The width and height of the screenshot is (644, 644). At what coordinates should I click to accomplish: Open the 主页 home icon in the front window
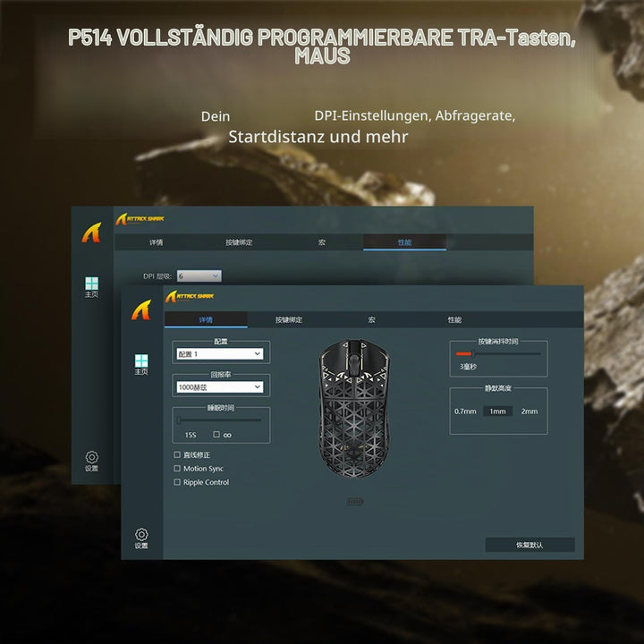pyautogui.click(x=141, y=364)
